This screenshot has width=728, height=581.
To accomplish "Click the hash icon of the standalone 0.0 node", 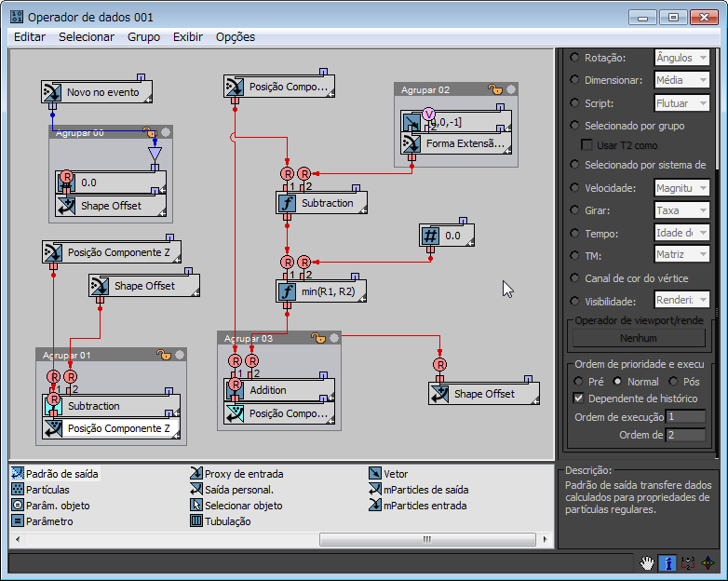I will pos(430,236).
